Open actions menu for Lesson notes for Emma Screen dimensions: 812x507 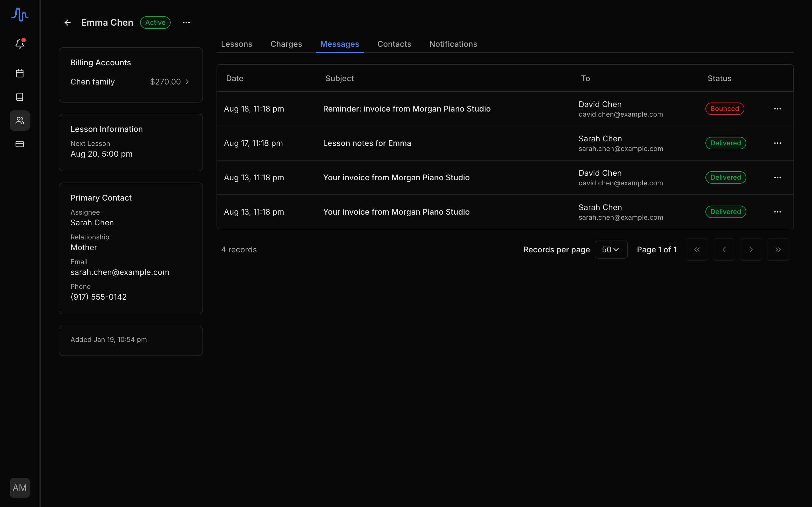(777, 143)
